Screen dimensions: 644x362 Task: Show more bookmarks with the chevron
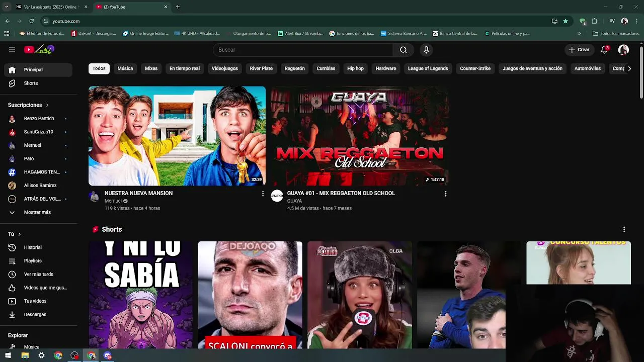coord(579,34)
